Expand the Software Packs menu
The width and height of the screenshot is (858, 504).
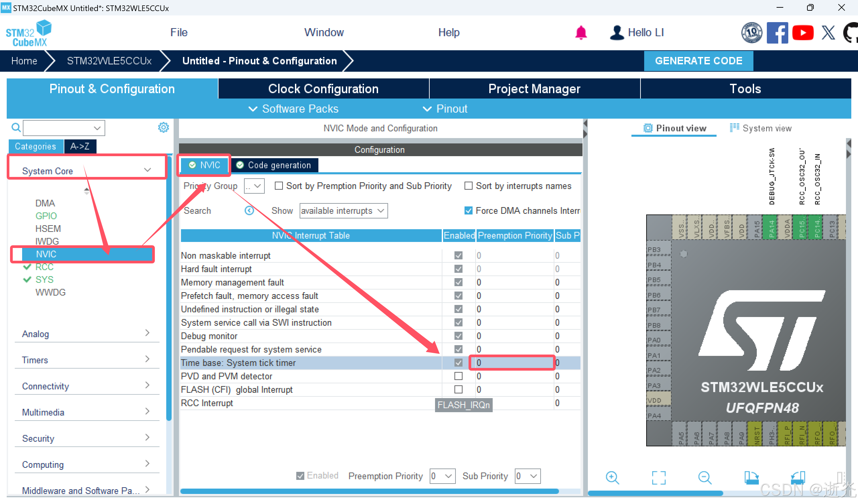pos(293,109)
